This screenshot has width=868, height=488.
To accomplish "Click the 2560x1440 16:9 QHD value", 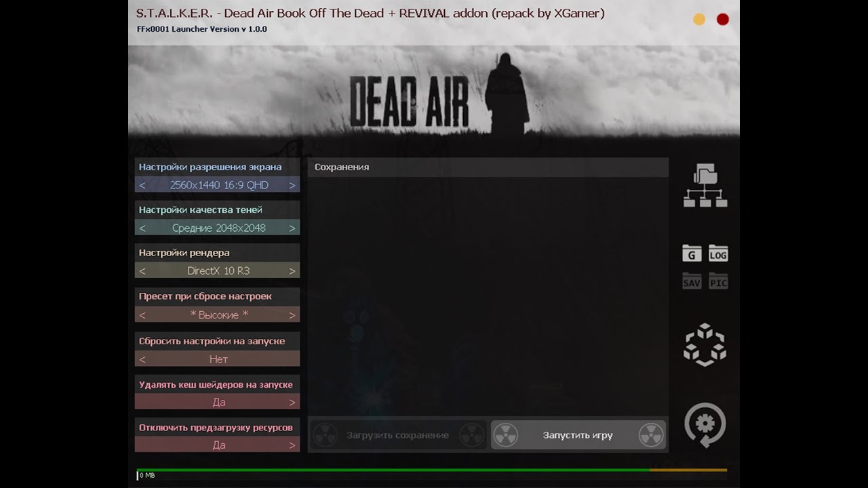I will click(219, 185).
